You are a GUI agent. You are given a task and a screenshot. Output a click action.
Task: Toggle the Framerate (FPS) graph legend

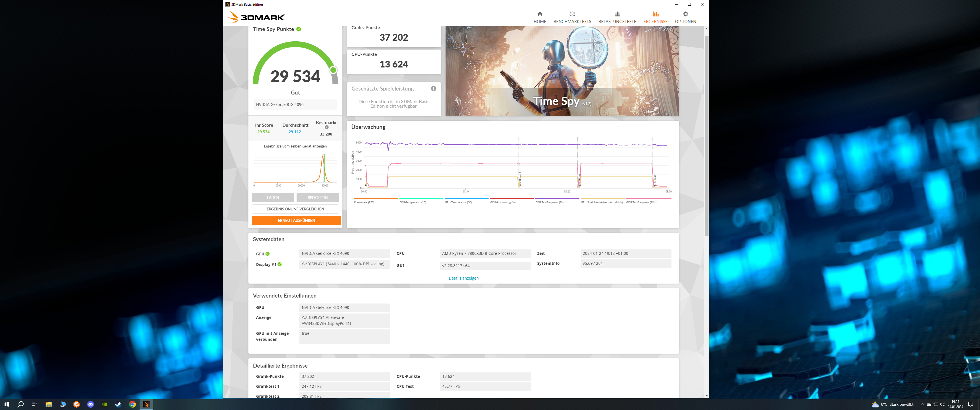(x=364, y=202)
